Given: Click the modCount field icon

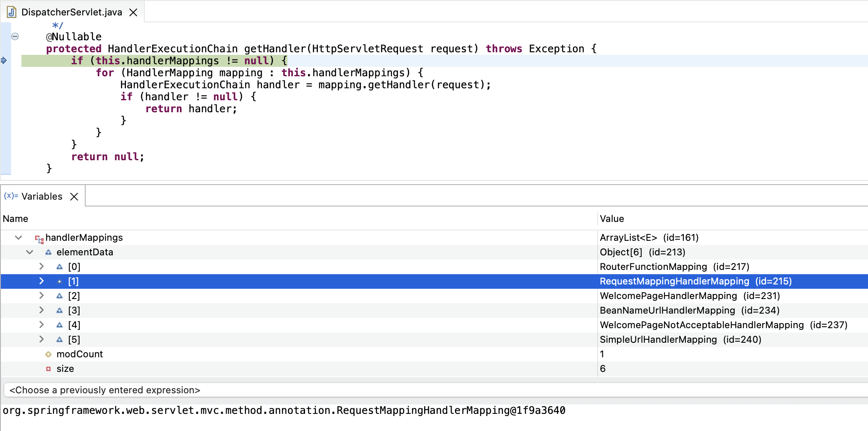Looking at the screenshot, I should 48,354.
